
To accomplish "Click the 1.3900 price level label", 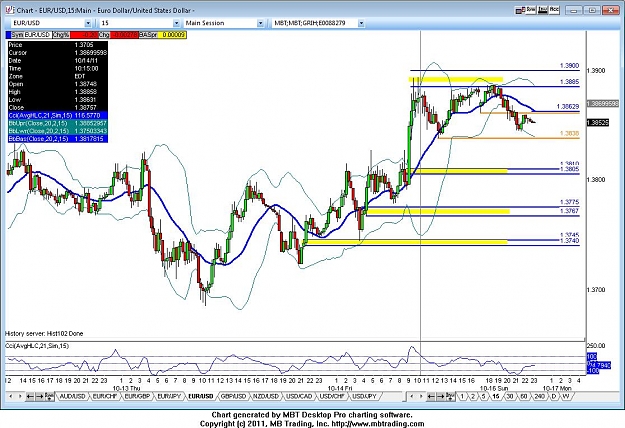I will click(569, 66).
